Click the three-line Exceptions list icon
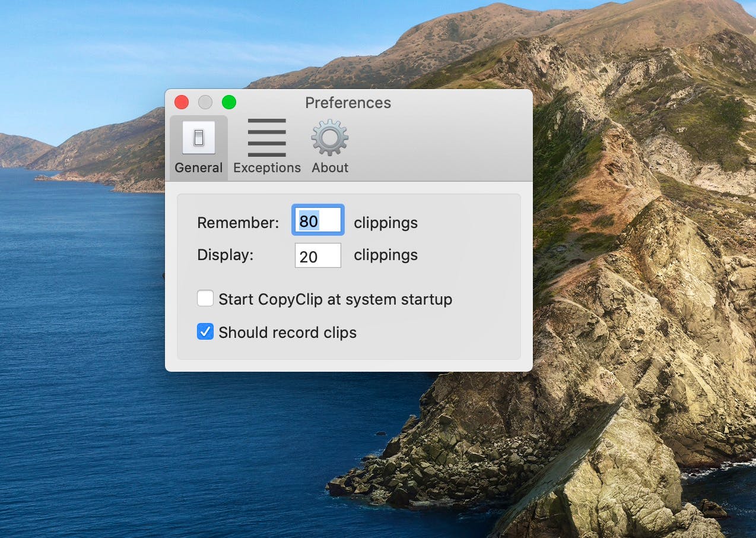Image resolution: width=756 pixels, height=538 pixels. [x=266, y=138]
